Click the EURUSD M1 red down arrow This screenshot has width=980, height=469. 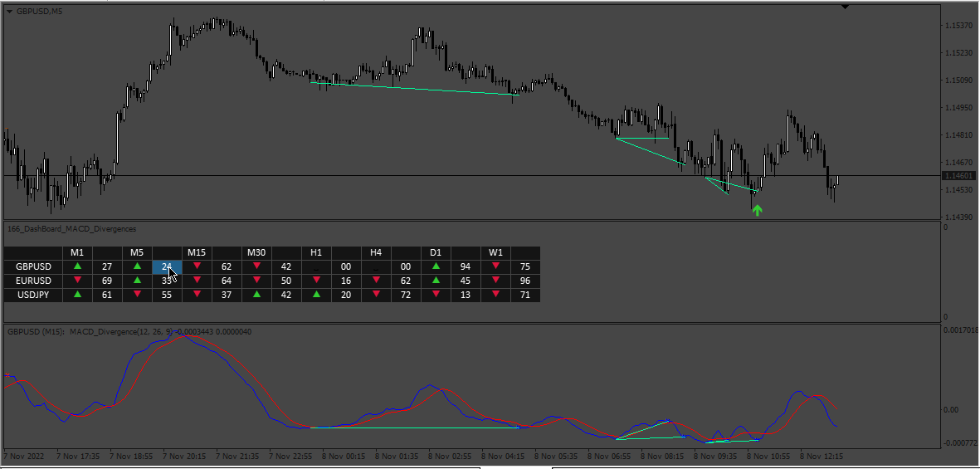pos(77,281)
